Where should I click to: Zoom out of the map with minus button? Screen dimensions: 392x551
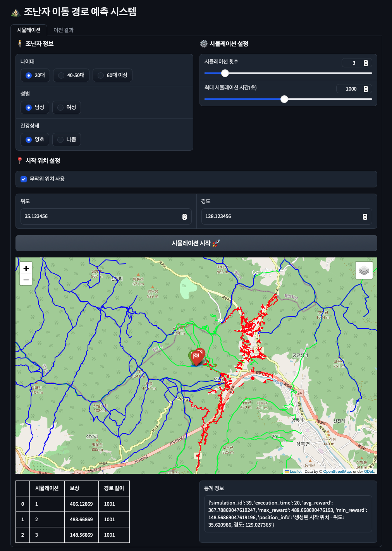tap(26, 280)
